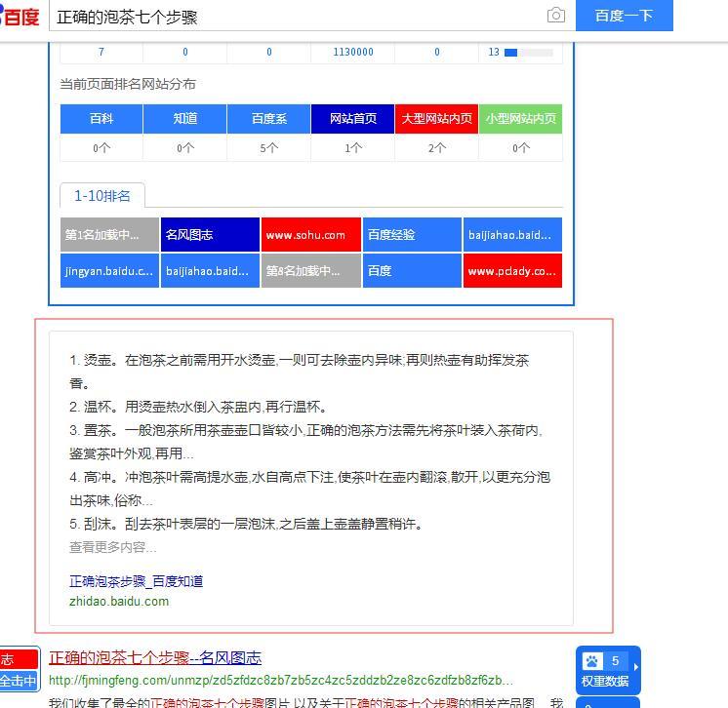Click the 7 value in stats row
This screenshot has height=708, width=728.
click(101, 52)
